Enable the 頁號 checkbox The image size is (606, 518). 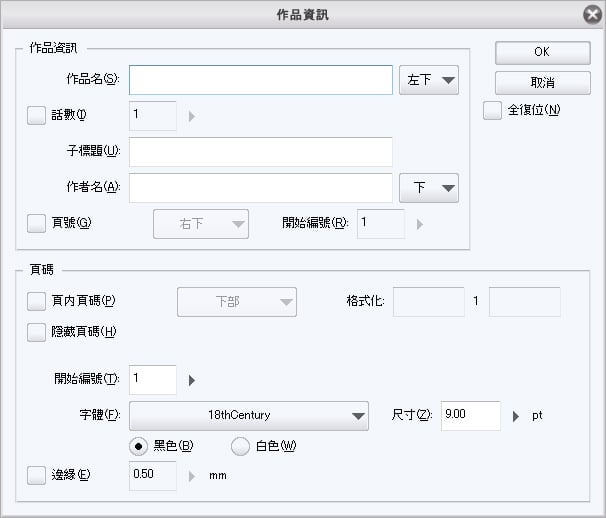37,223
